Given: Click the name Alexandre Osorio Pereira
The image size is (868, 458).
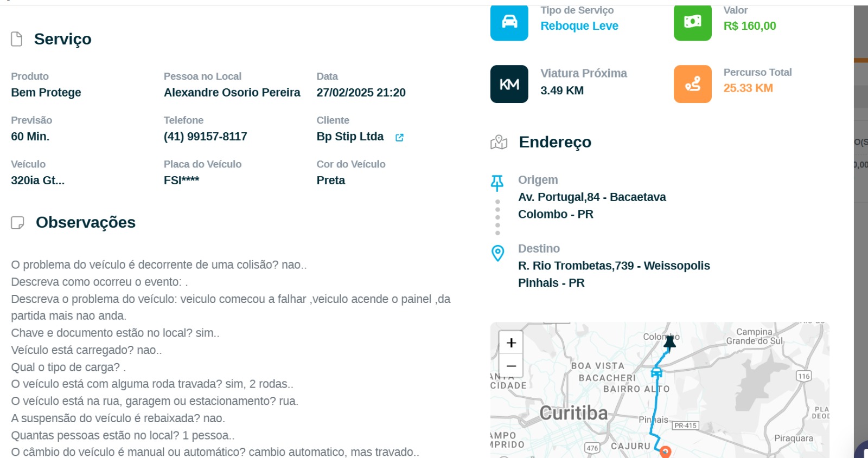Looking at the screenshot, I should click(x=232, y=93).
